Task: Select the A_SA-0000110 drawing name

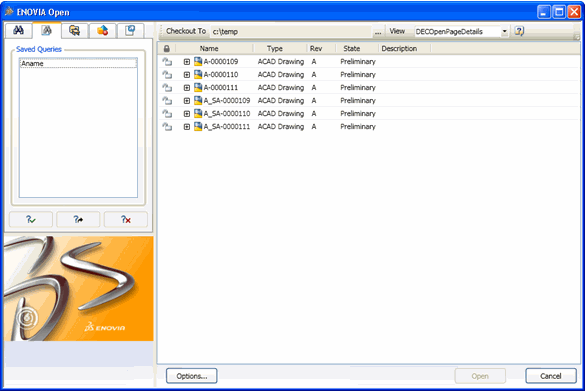Action: [x=227, y=114]
